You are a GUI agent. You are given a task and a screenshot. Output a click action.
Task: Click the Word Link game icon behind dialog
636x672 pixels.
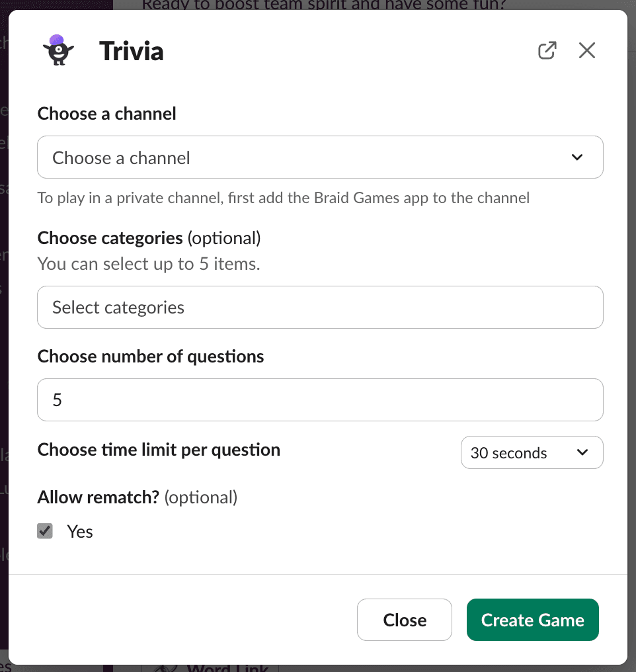[x=165, y=668]
